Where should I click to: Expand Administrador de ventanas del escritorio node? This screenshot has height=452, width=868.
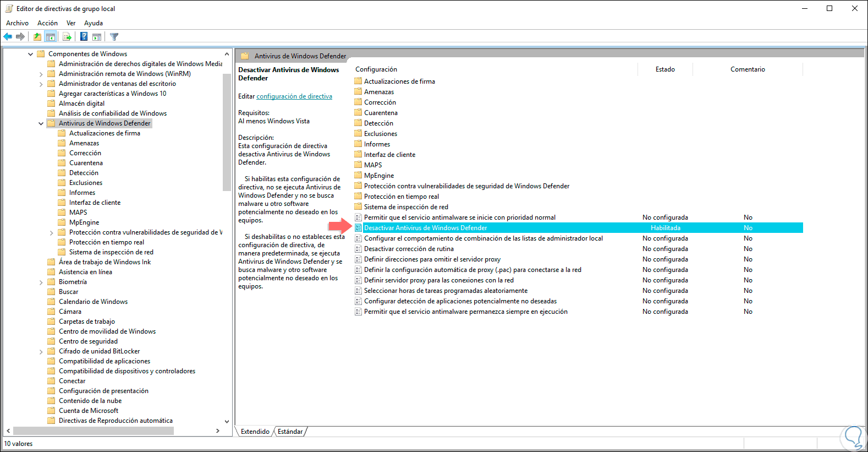coord(41,84)
